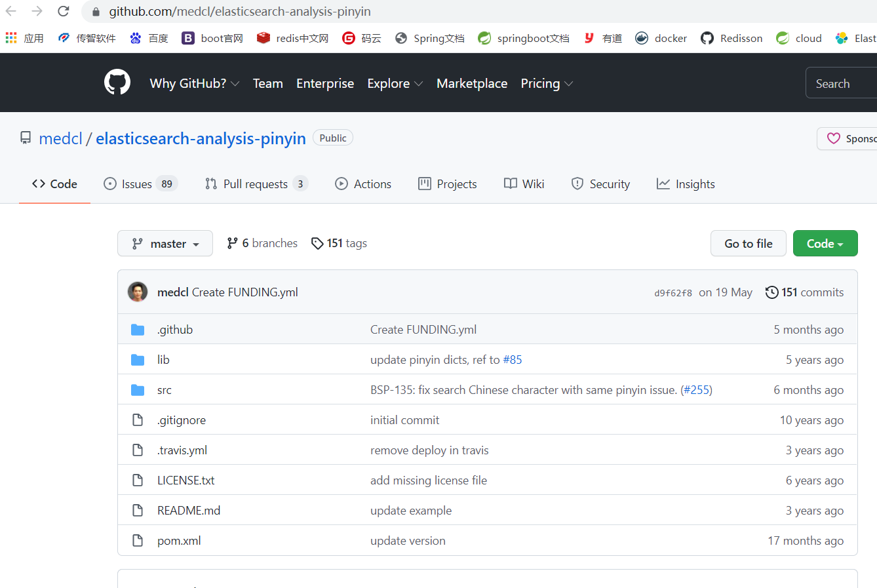Open the Marketplace nav item

click(x=472, y=83)
